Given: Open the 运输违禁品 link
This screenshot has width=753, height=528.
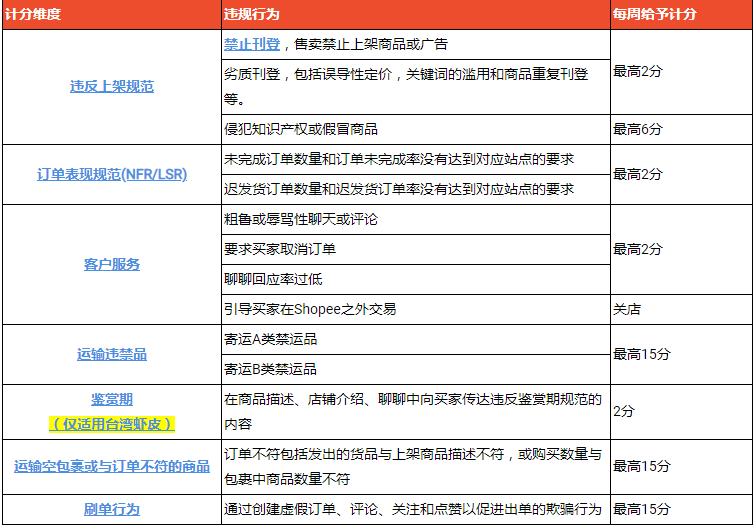Looking at the screenshot, I should point(111,354).
